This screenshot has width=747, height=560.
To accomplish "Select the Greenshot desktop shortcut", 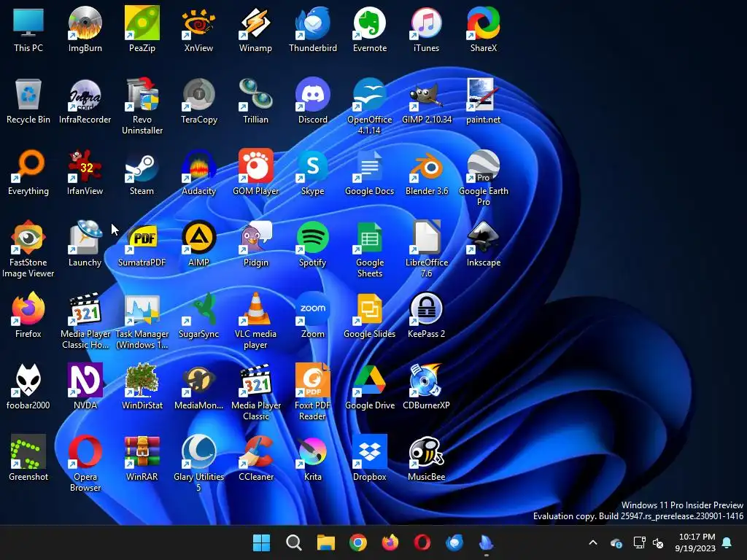I will pyautogui.click(x=28, y=451).
